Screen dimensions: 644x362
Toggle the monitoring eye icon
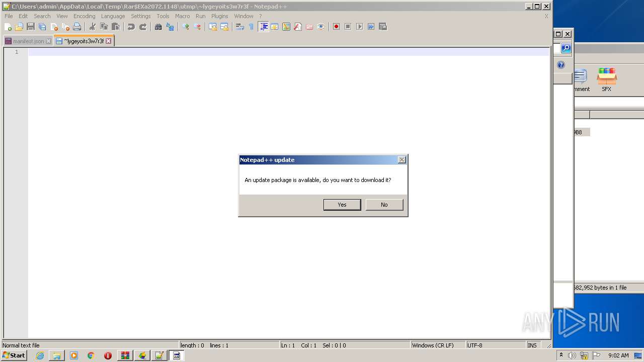[x=321, y=27]
